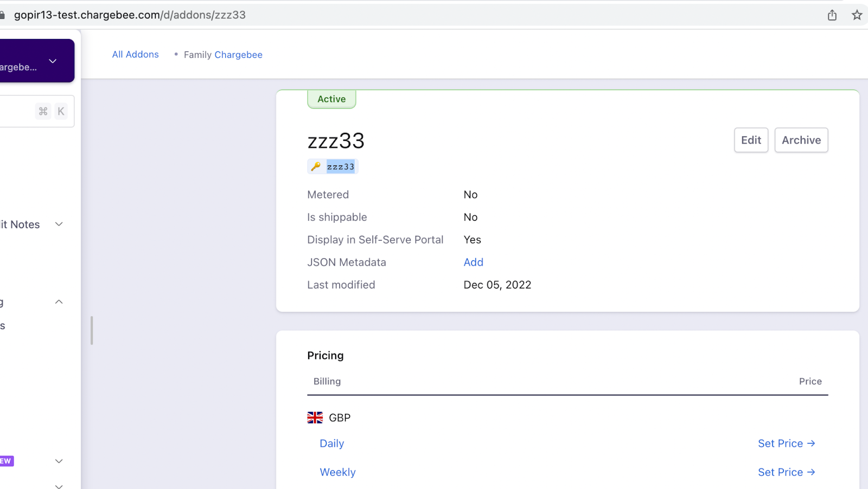
Task: Expand the Credit Notes sidebar section
Action: point(59,224)
